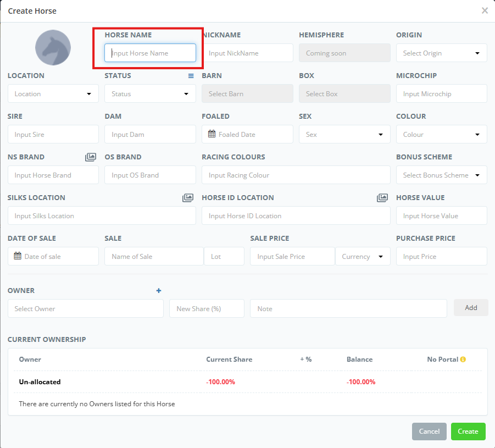Click the horse avatar placeholder image
Image resolution: width=495 pixels, height=448 pixels.
53,48
